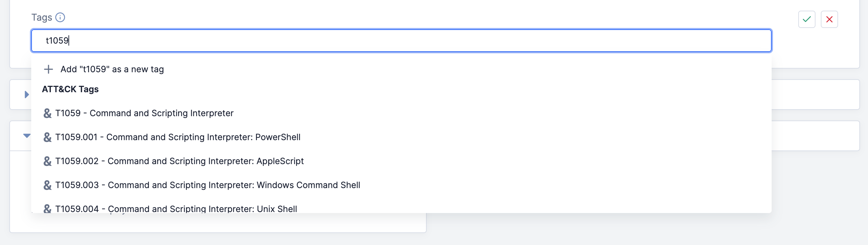
Task: Expand the collapsed section with right-pointing arrow
Action: (27, 95)
